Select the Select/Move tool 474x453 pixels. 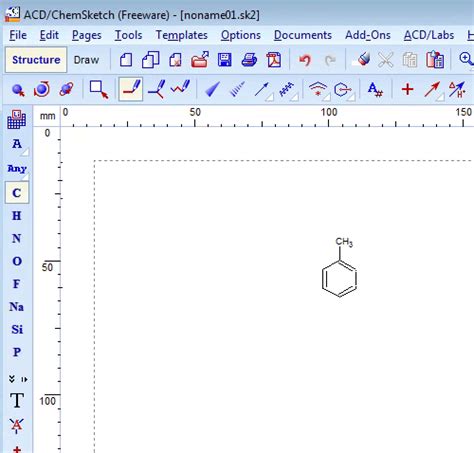(x=18, y=90)
